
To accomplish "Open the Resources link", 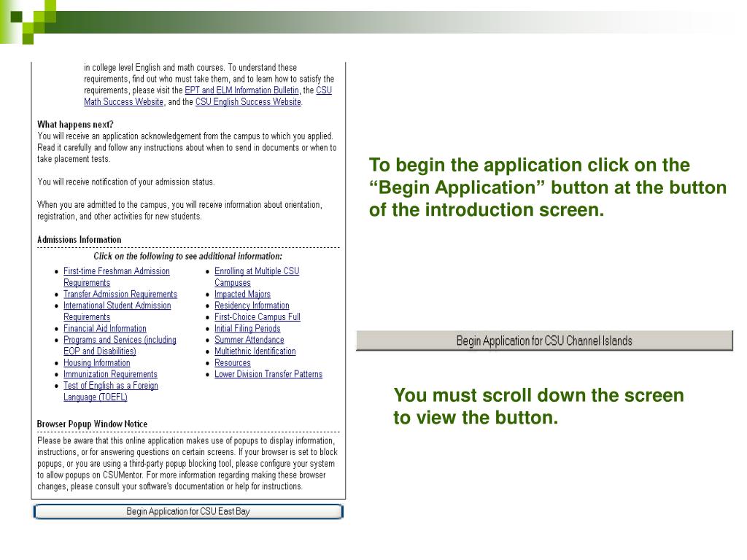I will coord(233,362).
